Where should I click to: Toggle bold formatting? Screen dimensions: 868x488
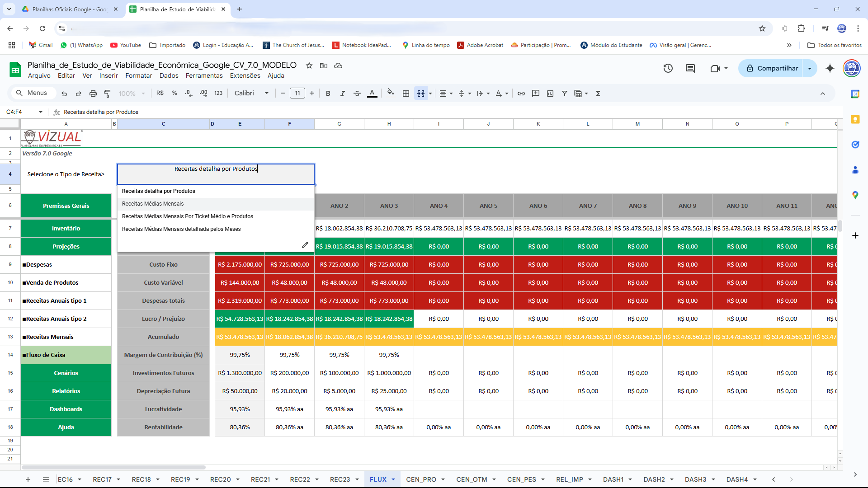tap(328, 94)
